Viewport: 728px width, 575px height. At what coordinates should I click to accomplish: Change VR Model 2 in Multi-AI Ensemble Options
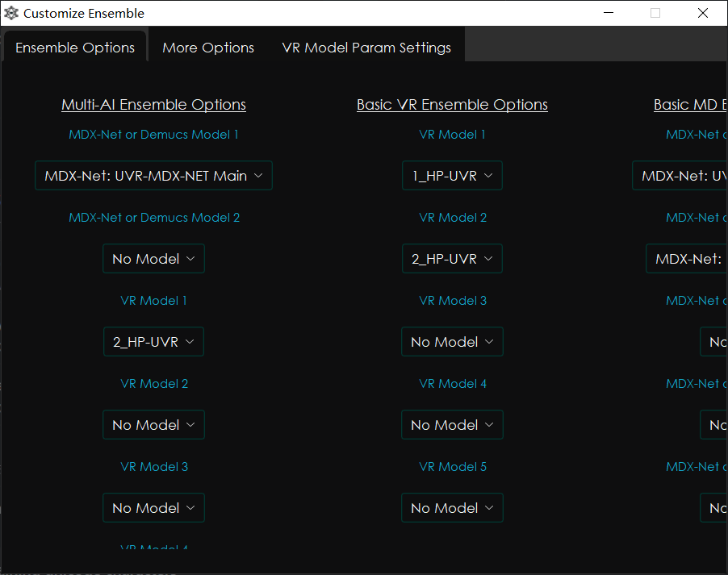pos(153,424)
